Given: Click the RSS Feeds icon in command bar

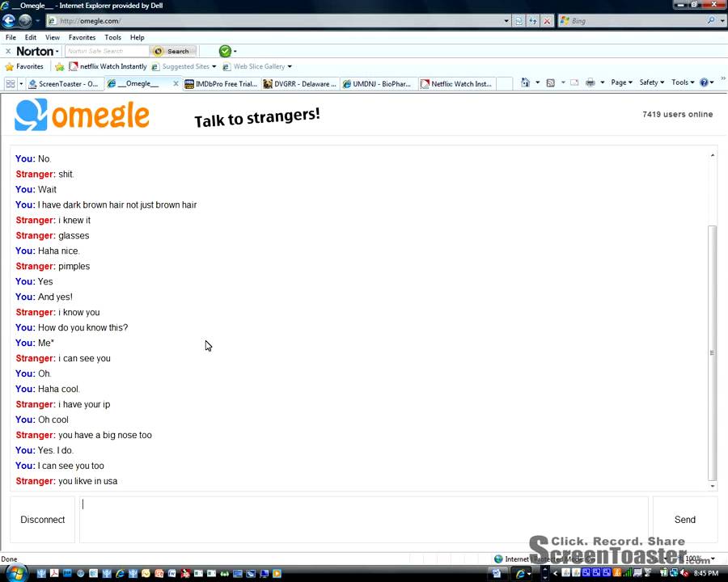Looking at the screenshot, I should tap(551, 82).
